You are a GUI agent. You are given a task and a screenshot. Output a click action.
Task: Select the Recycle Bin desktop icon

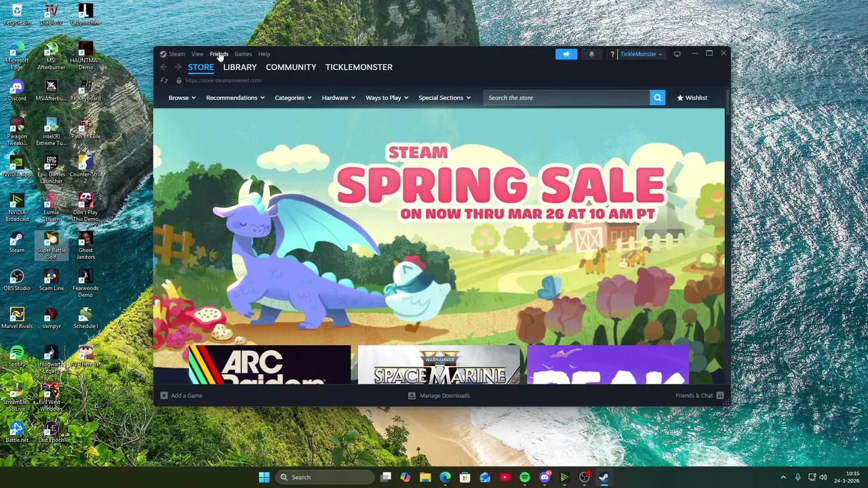point(17,15)
